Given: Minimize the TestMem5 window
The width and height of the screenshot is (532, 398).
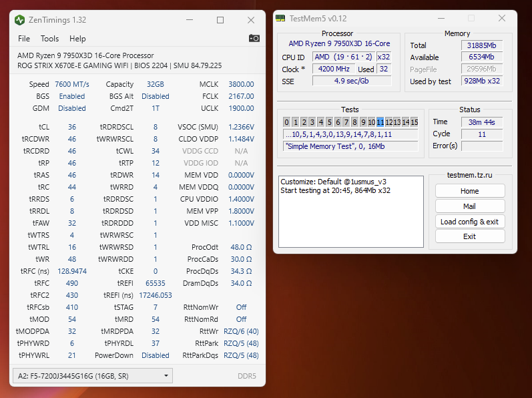Looking at the screenshot, I should [x=441, y=18].
